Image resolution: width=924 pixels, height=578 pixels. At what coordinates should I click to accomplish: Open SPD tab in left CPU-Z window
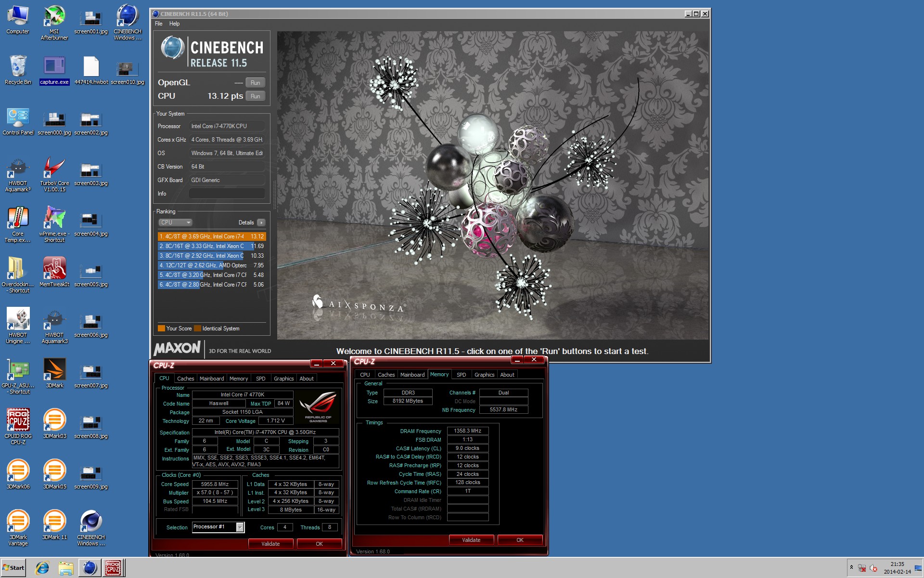click(x=261, y=379)
